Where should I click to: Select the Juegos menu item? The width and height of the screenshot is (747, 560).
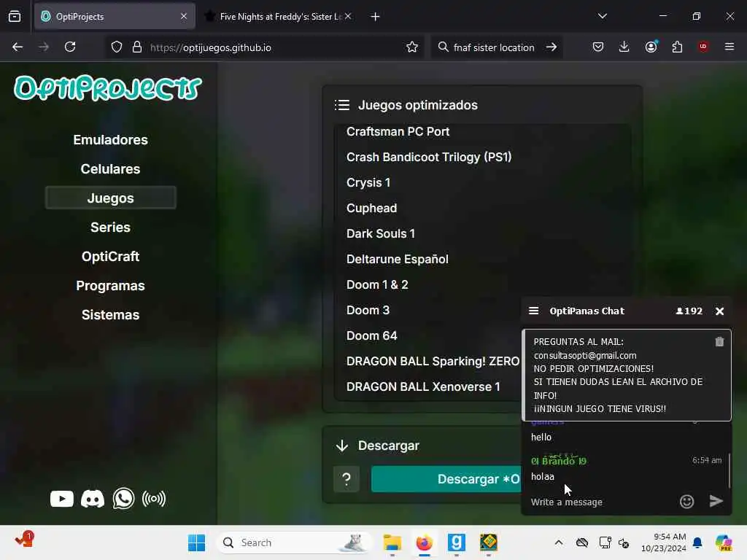(x=111, y=198)
